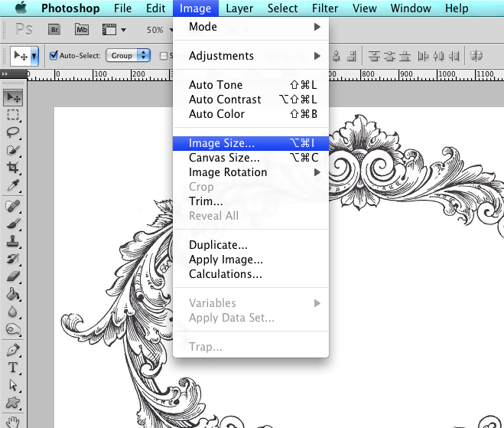This screenshot has width=504, height=428.
Task: Expand the toolbox panel double-arrow
Action: coord(5,74)
